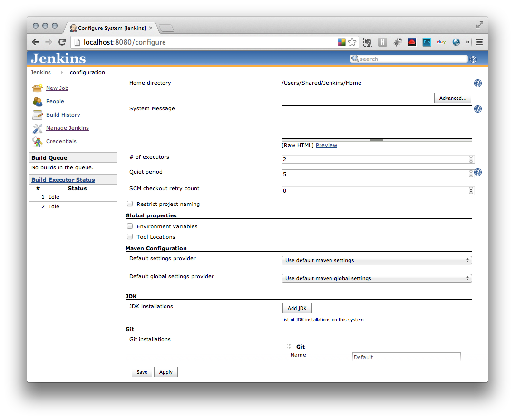Grab the Git installation drag handle

[290, 347]
